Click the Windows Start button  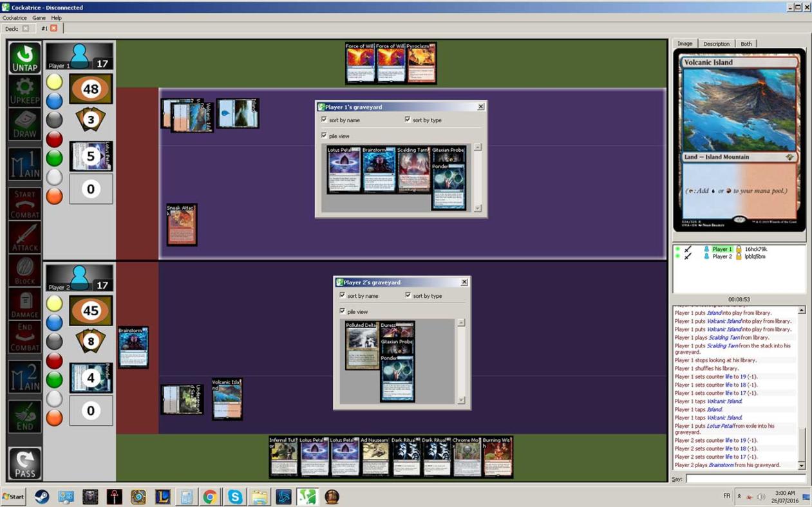coord(14,497)
